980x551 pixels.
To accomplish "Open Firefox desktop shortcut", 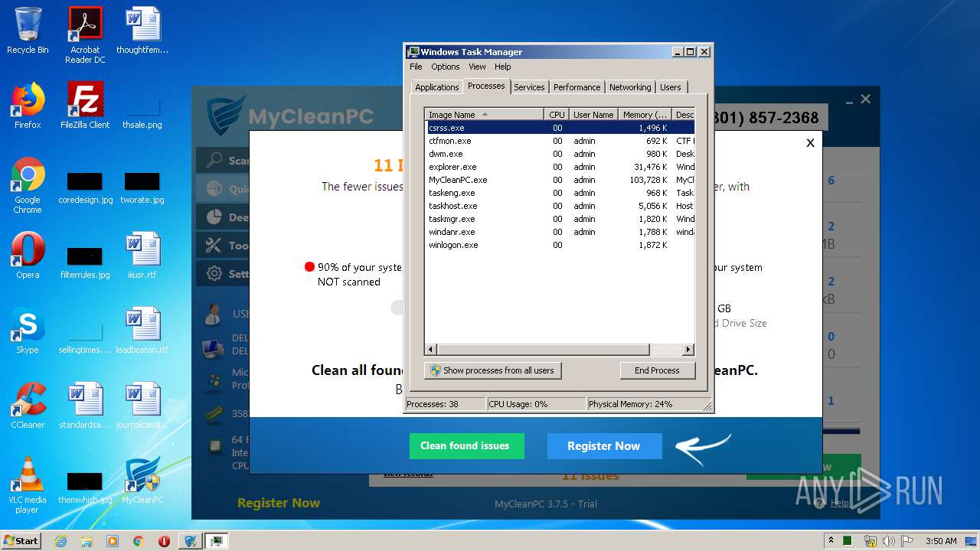I will pyautogui.click(x=28, y=106).
